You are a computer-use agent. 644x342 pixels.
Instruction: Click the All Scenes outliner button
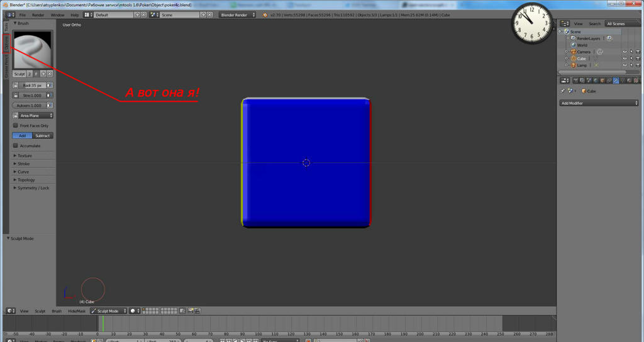click(x=615, y=24)
